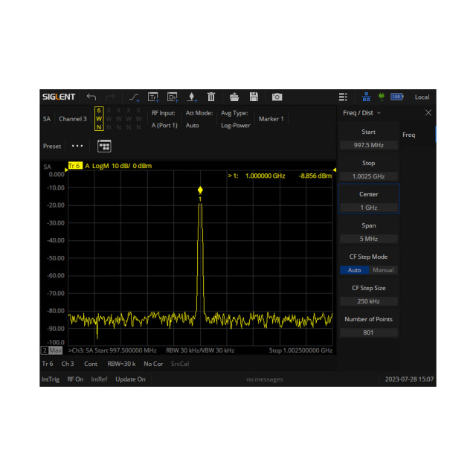
Task: Open RF Input A (Port 1) setting
Action: (x=164, y=119)
